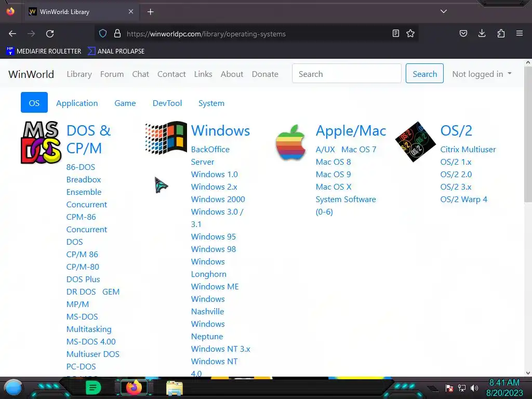Viewport: 532px width, 399px height.
Task: Click the MS-DOS logo image
Action: pos(41,142)
